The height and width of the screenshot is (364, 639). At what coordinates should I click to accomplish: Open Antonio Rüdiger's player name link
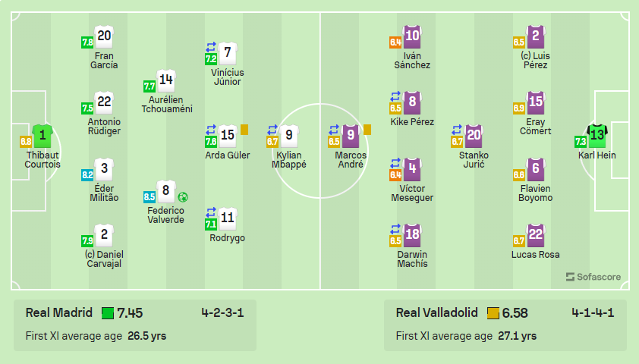[x=104, y=126]
